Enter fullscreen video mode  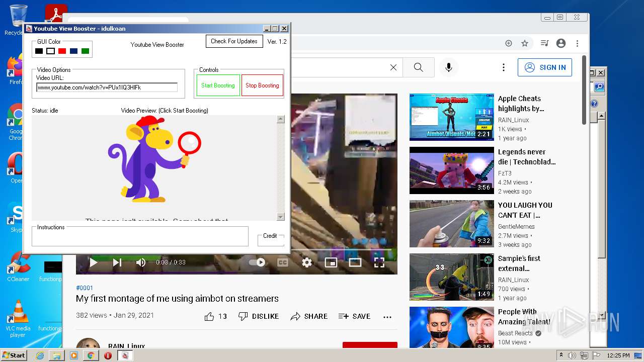pos(379,262)
